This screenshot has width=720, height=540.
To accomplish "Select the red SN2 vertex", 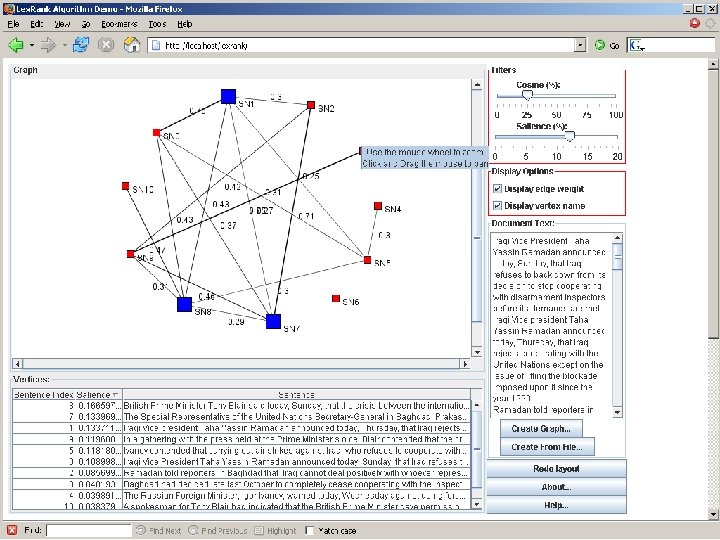I will click(x=311, y=105).
